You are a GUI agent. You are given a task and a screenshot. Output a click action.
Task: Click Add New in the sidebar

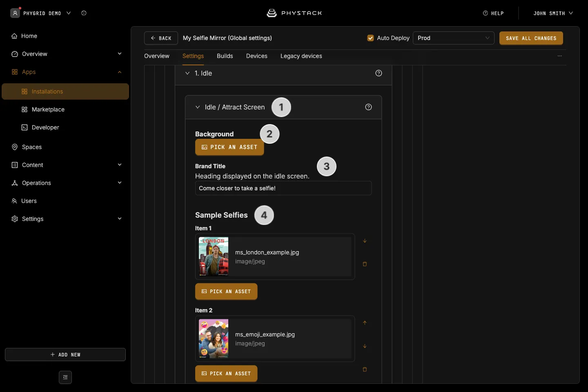pyautogui.click(x=65, y=354)
